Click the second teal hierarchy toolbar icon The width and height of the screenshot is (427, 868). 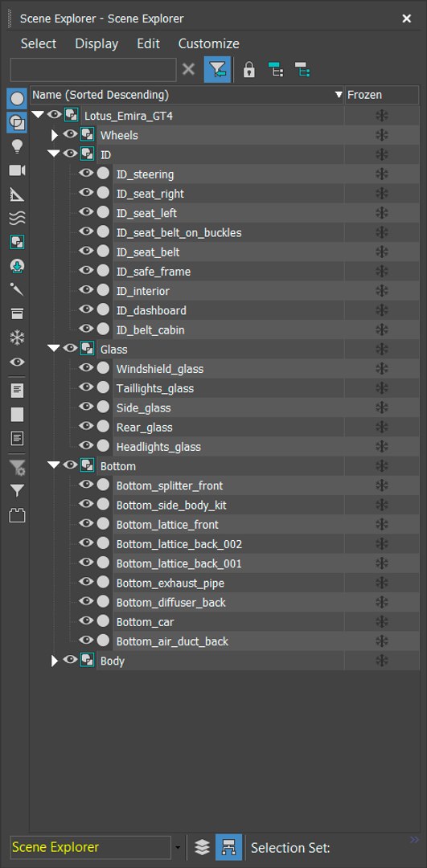(302, 70)
